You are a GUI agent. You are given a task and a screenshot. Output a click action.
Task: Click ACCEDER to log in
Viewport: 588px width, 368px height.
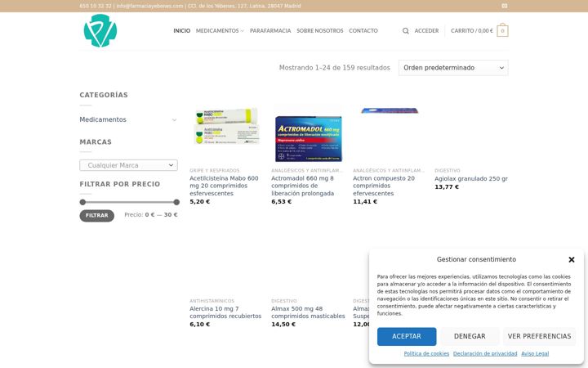pyautogui.click(x=426, y=31)
